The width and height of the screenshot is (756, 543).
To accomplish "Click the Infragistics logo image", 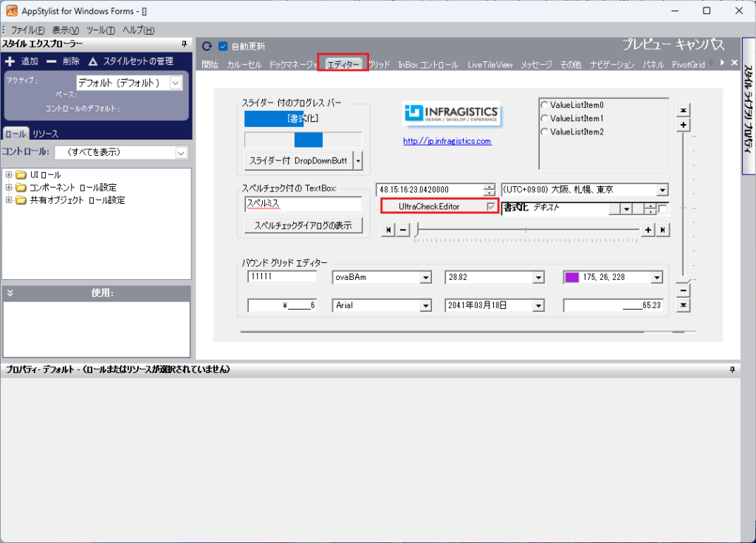I will (x=452, y=113).
